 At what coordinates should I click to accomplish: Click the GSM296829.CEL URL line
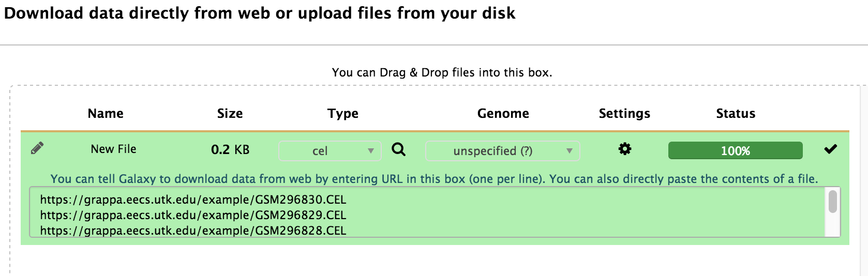tap(193, 215)
